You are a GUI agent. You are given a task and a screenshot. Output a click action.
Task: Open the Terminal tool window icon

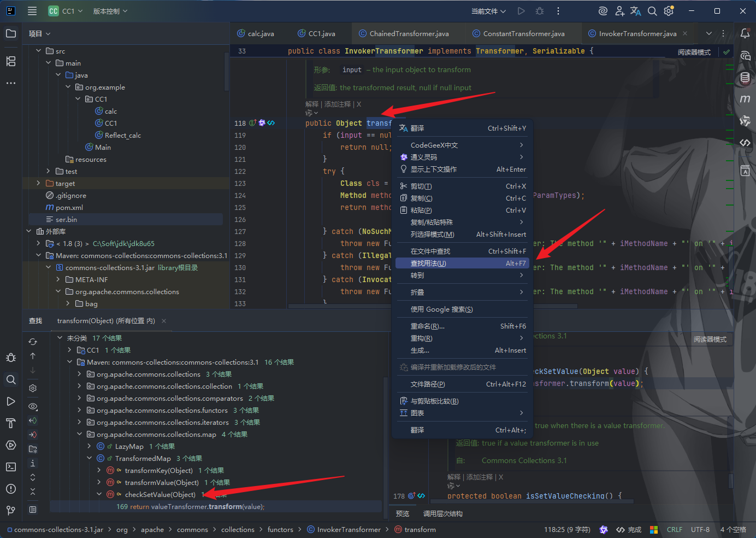point(11,467)
